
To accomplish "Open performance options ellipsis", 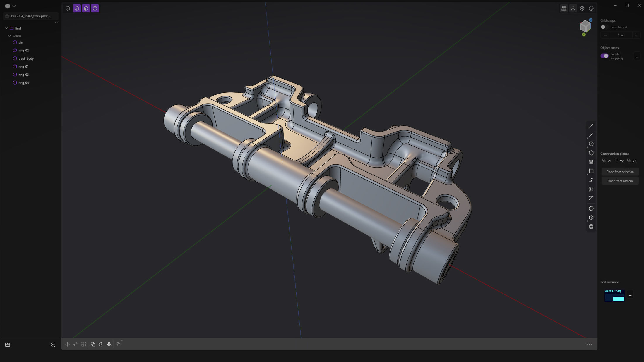I will pos(630,295).
